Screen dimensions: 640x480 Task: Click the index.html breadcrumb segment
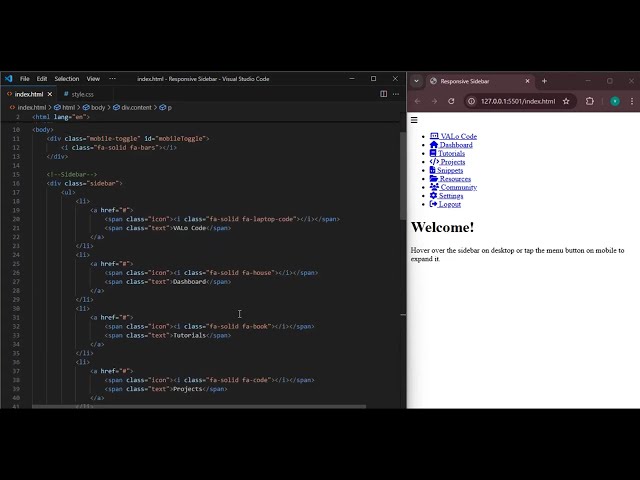[x=31, y=107]
